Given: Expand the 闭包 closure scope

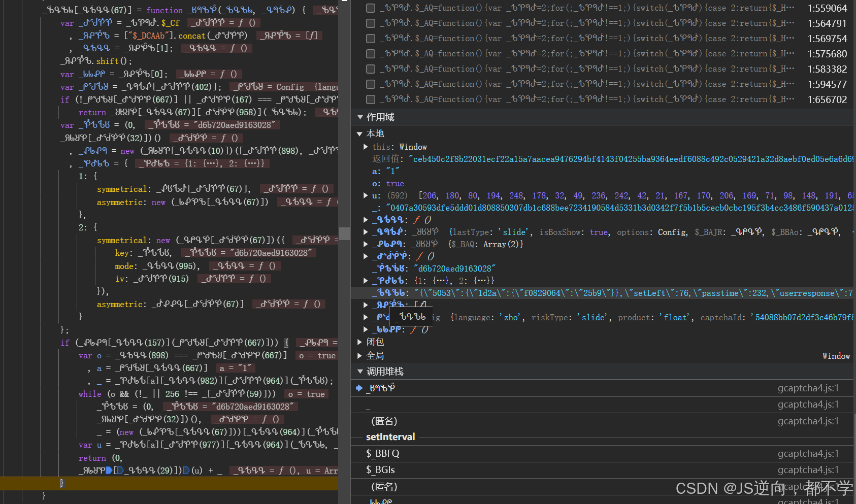Looking at the screenshot, I should [359, 342].
